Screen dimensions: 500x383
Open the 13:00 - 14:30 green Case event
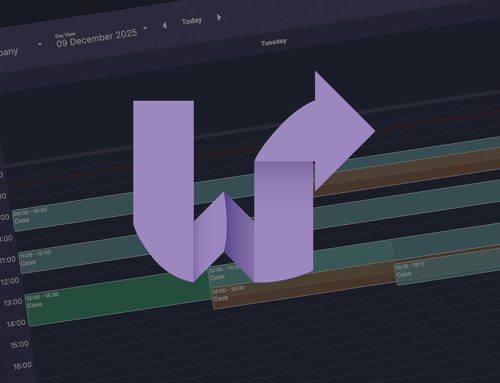[x=119, y=298]
